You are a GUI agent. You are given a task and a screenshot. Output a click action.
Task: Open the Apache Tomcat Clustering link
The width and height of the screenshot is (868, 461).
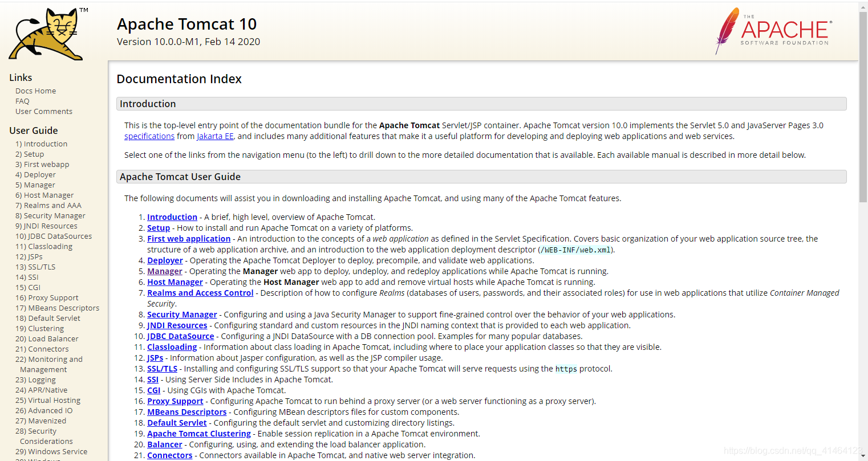199,434
